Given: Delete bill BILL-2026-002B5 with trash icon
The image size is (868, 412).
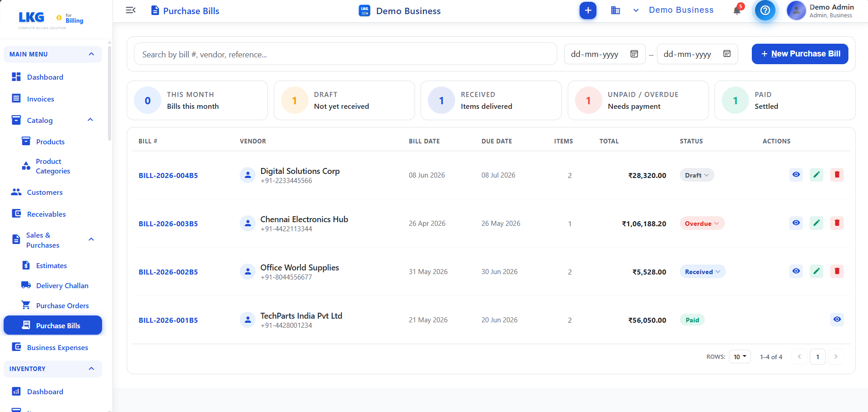Looking at the screenshot, I should click(837, 271).
